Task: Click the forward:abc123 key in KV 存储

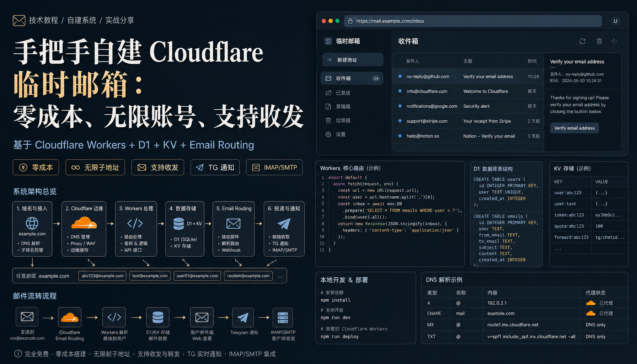Action: [x=571, y=237]
